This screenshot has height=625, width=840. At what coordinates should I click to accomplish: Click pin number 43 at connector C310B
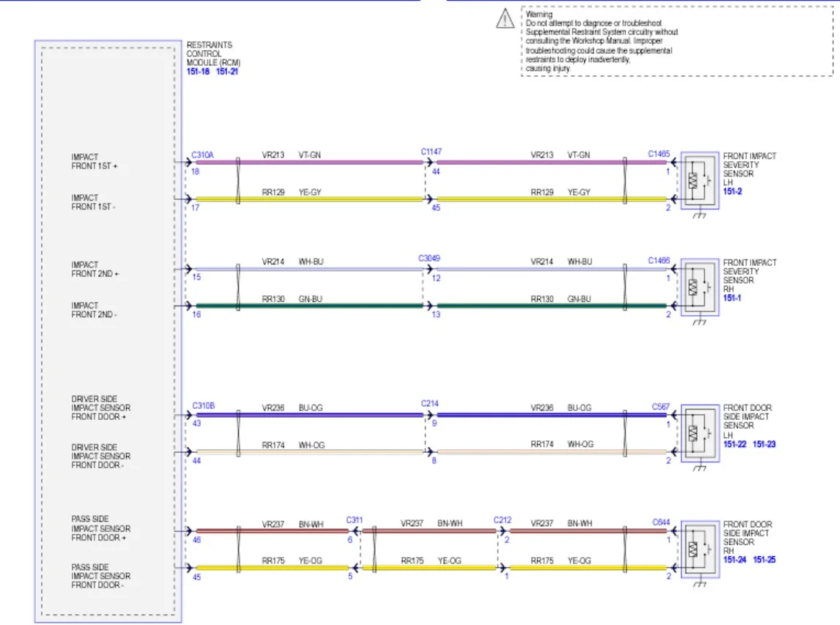tap(196, 424)
